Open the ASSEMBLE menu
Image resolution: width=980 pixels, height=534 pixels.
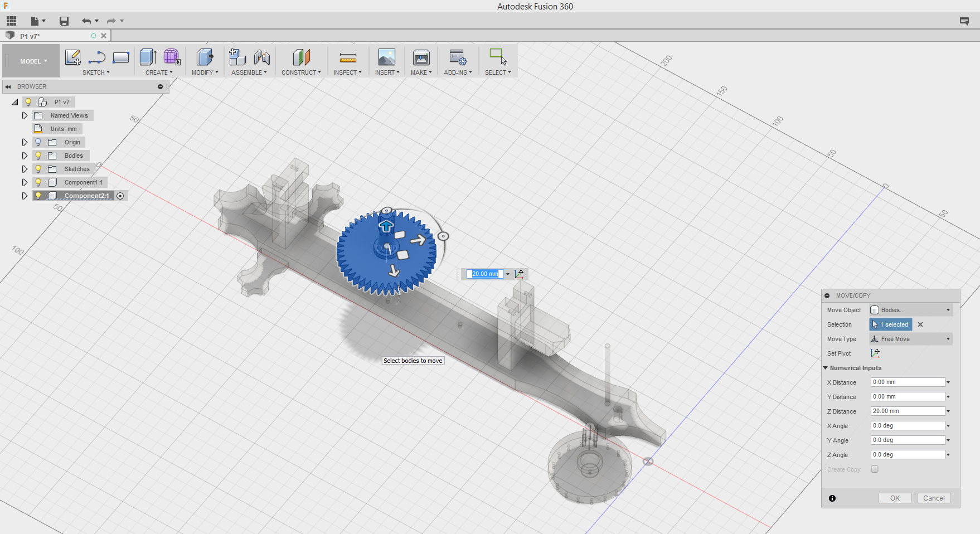[x=249, y=72]
